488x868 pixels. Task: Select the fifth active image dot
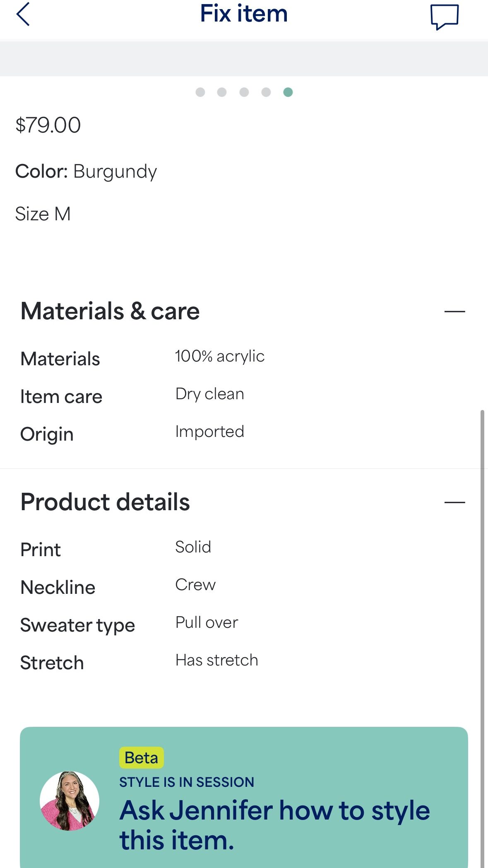click(x=288, y=92)
